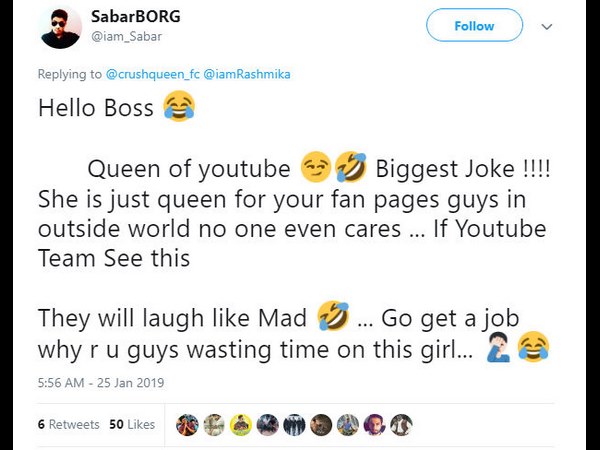The width and height of the screenshot is (600, 450).
Task: Click the first liker avatar thumbnail
Action: point(187,424)
